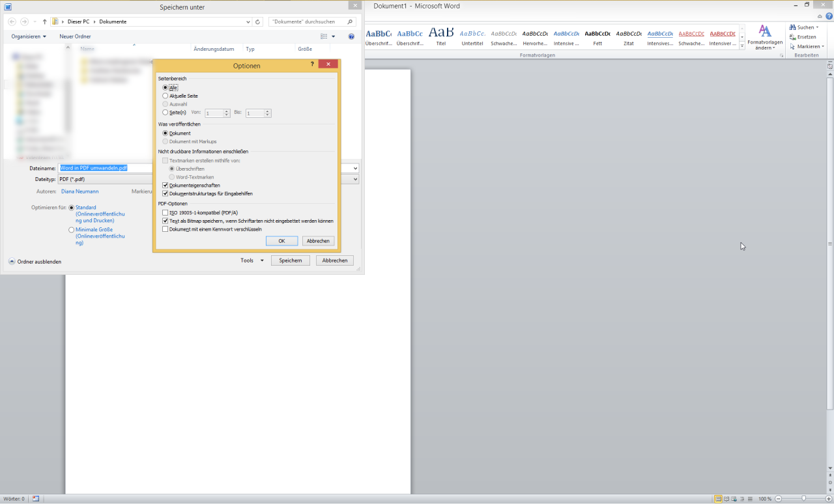Open the Dateiname dropdown arrow

356,168
